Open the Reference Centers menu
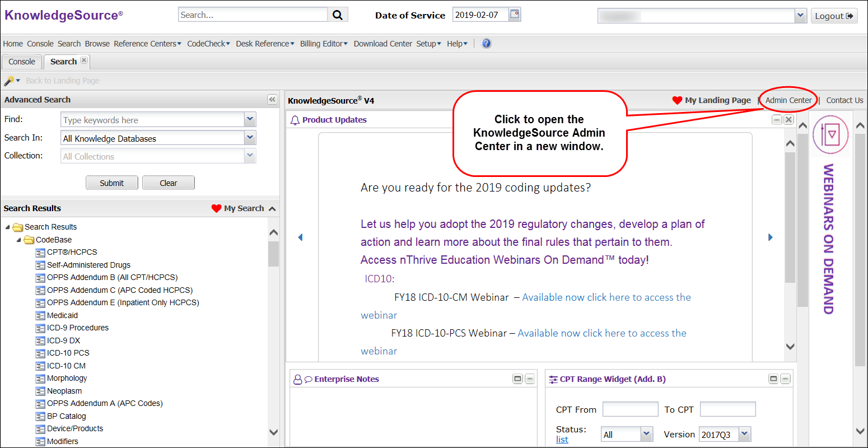This screenshot has height=448, width=868. point(147,44)
